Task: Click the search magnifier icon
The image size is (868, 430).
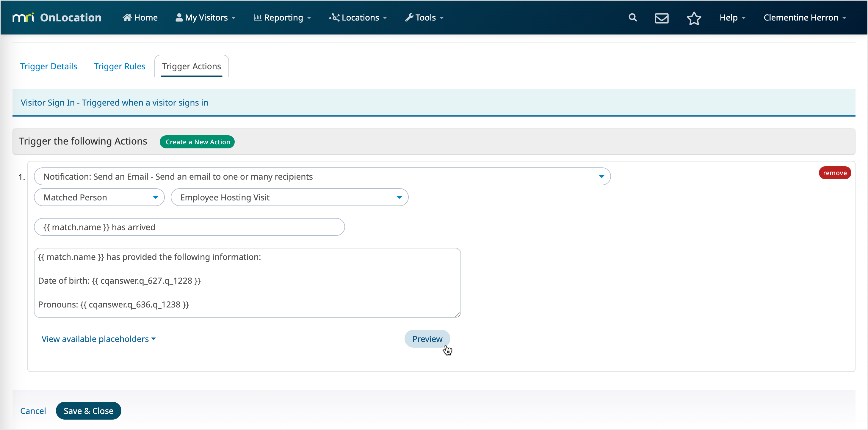Action: coord(632,18)
